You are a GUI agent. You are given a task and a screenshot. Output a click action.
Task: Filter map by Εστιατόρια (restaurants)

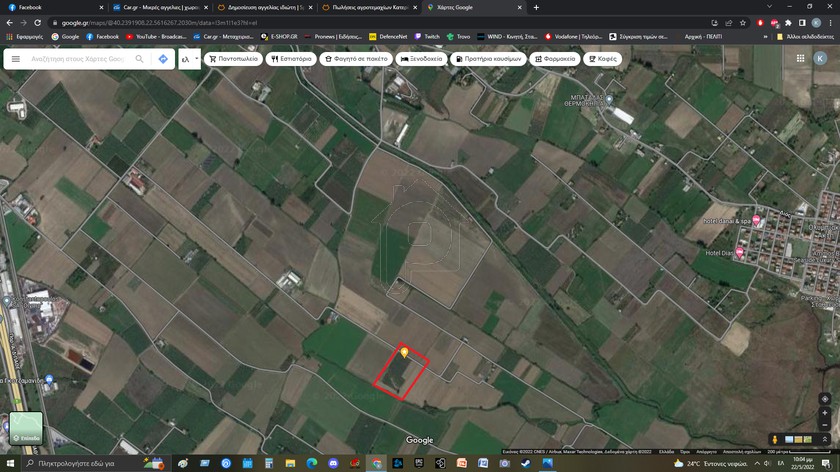[291, 59]
